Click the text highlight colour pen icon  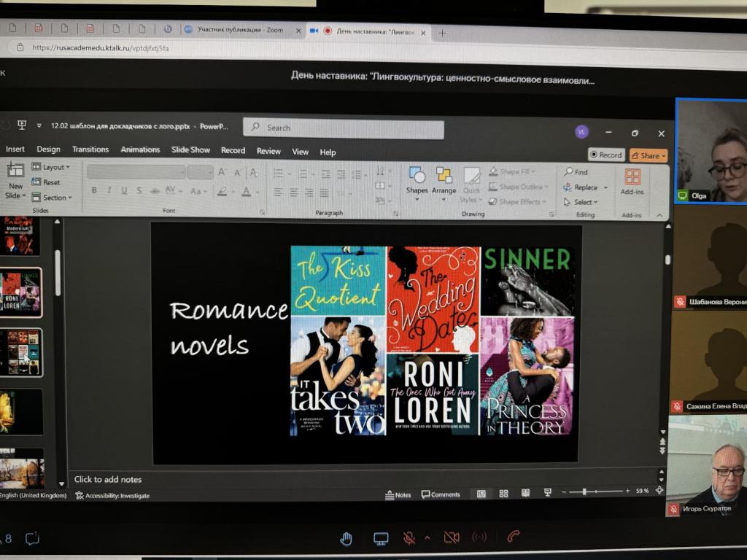222,191
